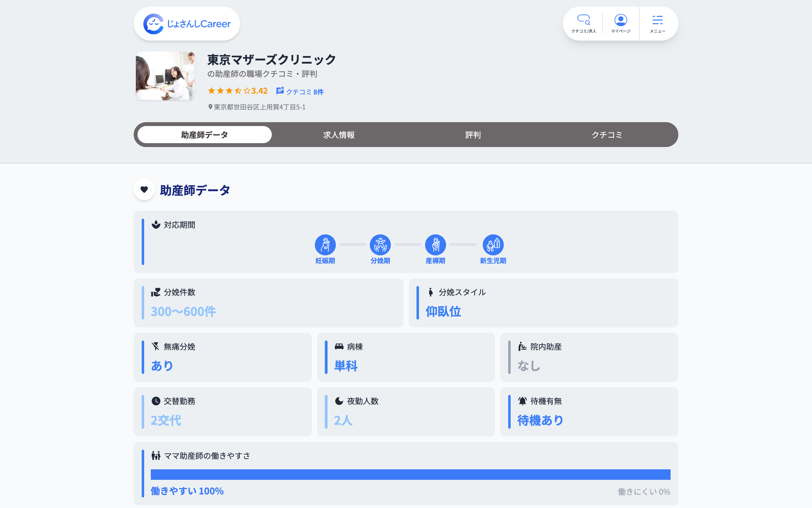Open the clinic photo thumbnail
This screenshot has height=508, width=812.
pyautogui.click(x=165, y=76)
